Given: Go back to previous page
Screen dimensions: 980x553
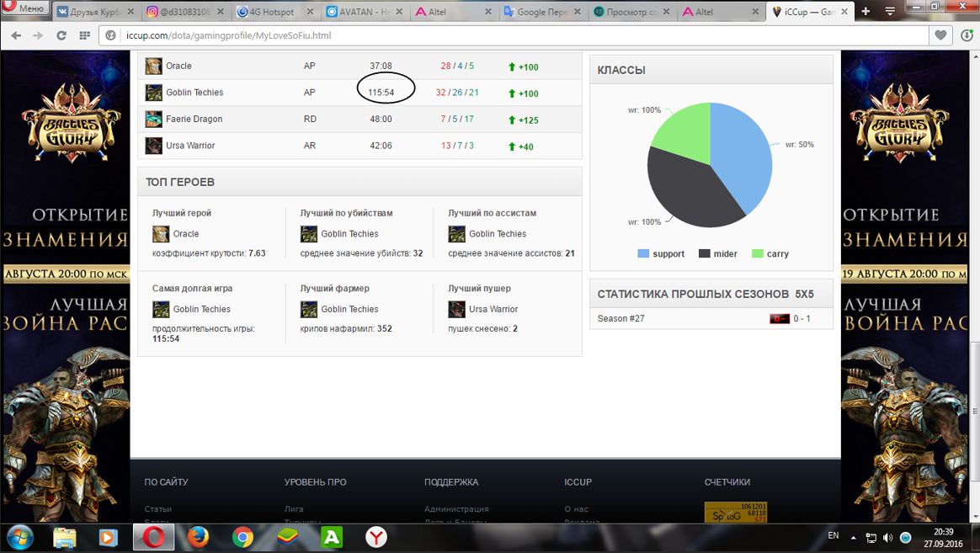Looking at the screenshot, I should click(x=16, y=35).
